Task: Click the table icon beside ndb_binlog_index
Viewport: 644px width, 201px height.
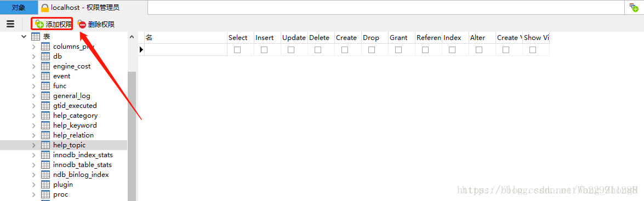Action: (45, 174)
